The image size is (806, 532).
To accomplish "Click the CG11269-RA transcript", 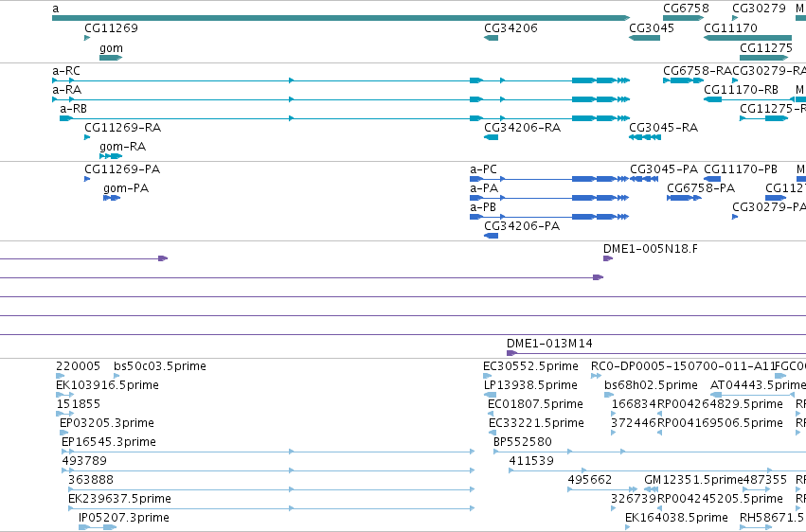I will point(87,137).
